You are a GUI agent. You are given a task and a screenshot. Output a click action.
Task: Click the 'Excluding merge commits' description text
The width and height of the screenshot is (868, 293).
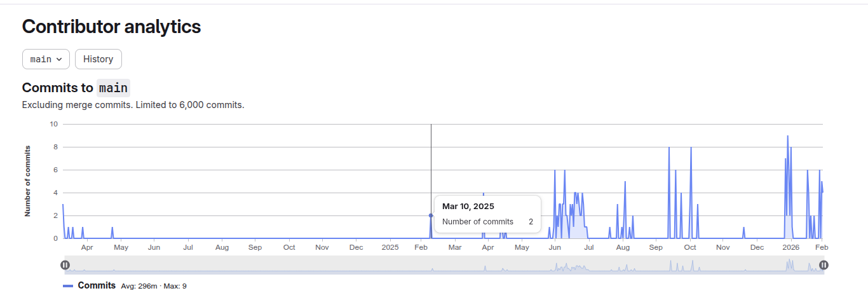pos(133,105)
